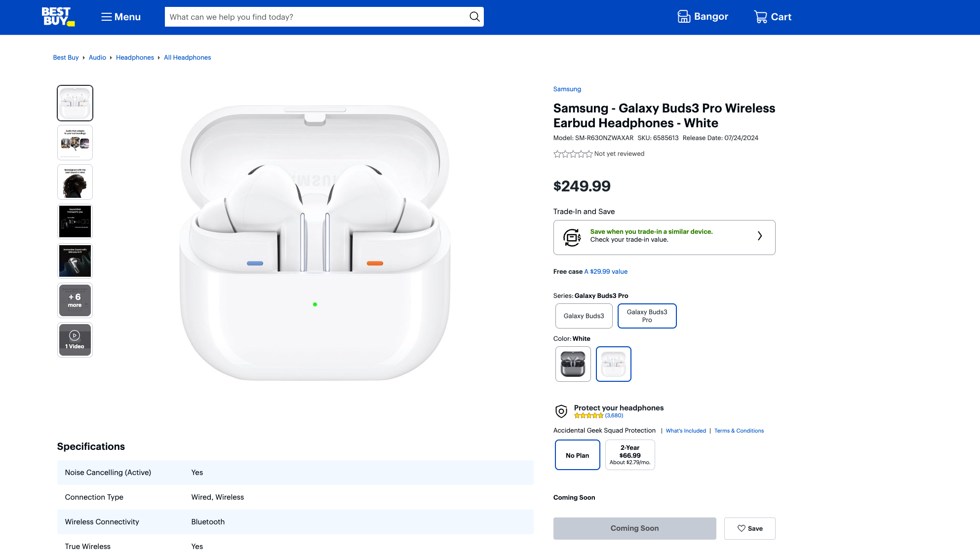
Task: Select the graphite color swatch
Action: point(573,364)
